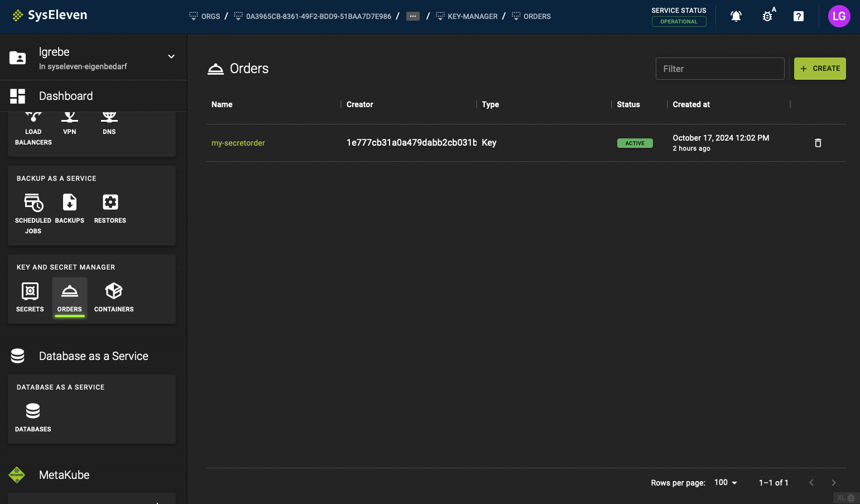This screenshot has width=860, height=504.
Task: Click the Active status badge
Action: (635, 143)
